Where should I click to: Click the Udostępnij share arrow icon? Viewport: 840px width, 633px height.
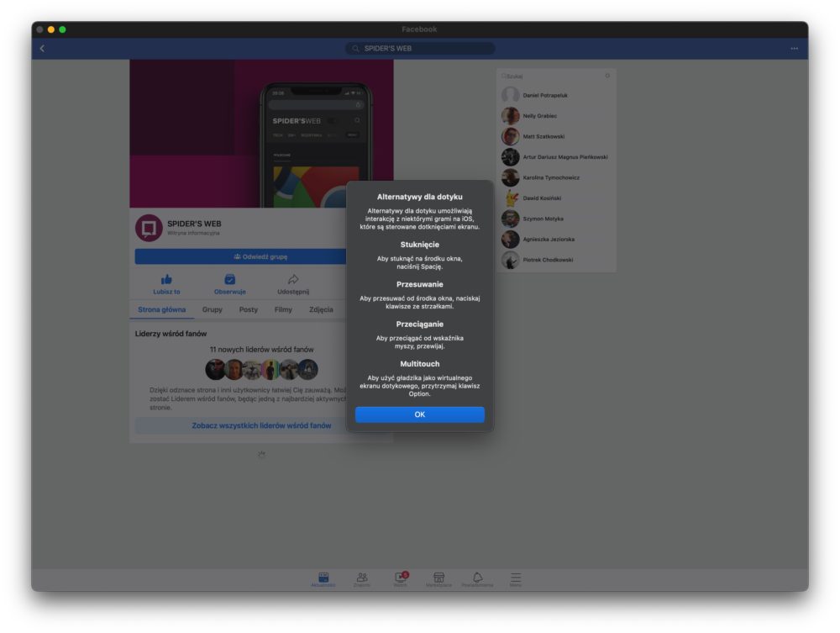click(x=293, y=279)
